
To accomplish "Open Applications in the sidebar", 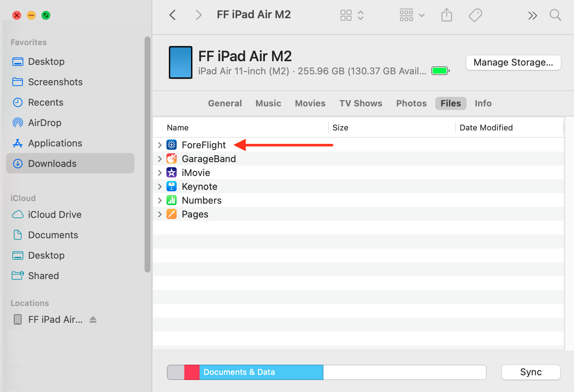I will coord(70,143).
